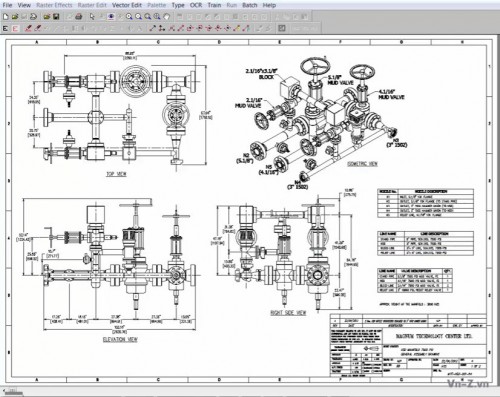Click the 4.1/16" MUD VALVE callout text
This screenshot has height=397, width=500.
pos(391,94)
